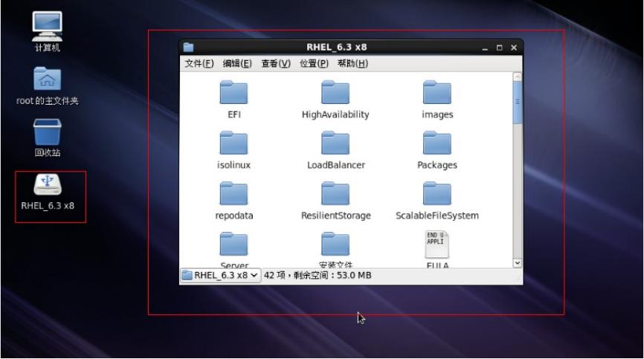The image size is (644, 359).
Task: Select the Server folder icon
Action: [x=234, y=244]
